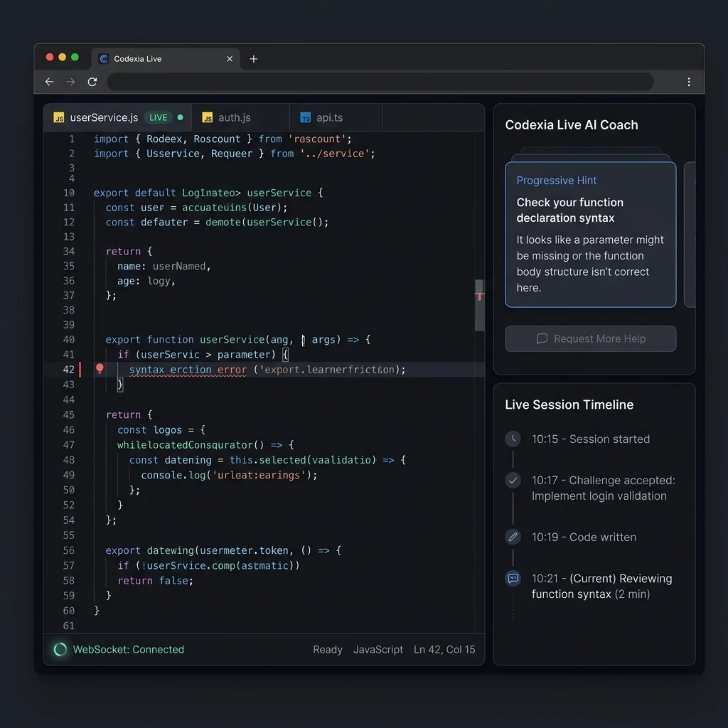Image resolution: width=728 pixels, height=728 pixels.
Task: Click the red error marker in scrollbar
Action: [x=480, y=296]
